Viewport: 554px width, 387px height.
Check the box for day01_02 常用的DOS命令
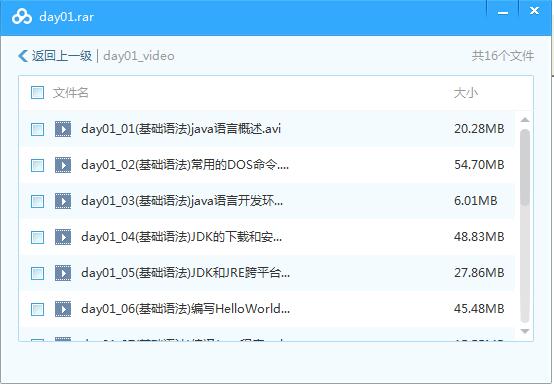click(x=37, y=165)
